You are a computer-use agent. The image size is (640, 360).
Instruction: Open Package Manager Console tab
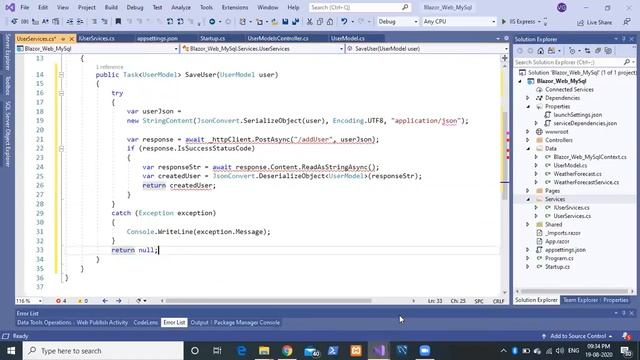(x=247, y=322)
